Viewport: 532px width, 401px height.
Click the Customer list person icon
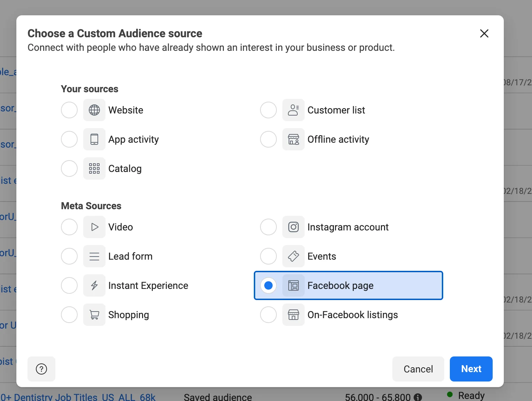293,110
